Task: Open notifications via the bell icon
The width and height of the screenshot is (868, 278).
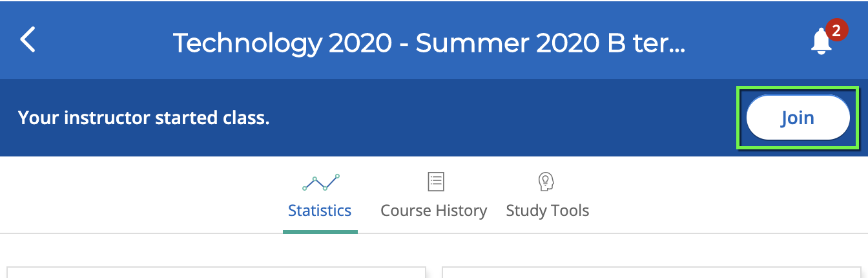Action: coord(821,42)
